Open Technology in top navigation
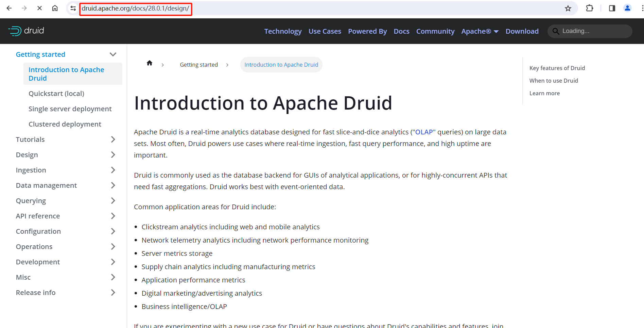This screenshot has width=644, height=328. 283,31
